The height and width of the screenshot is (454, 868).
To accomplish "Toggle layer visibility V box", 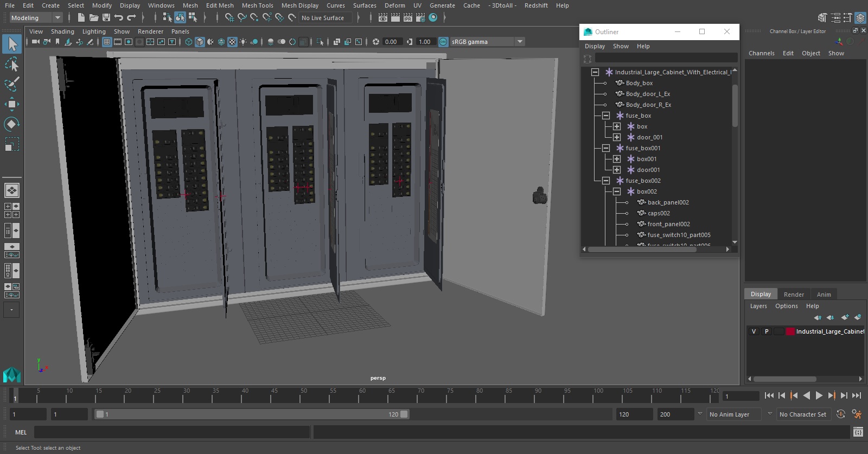I will tap(754, 331).
